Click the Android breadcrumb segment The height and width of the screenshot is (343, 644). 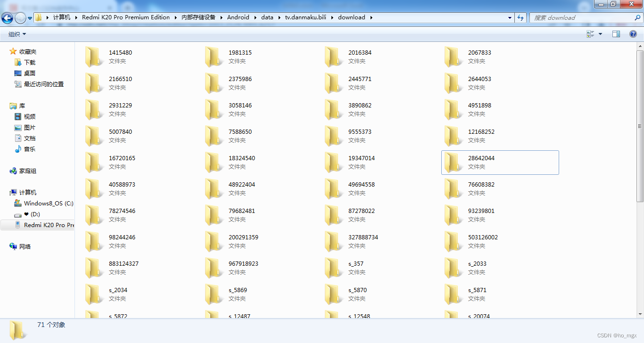238,17
